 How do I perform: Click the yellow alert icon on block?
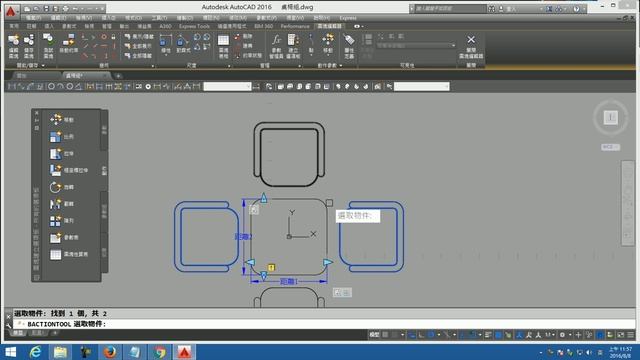pyautogui.click(x=271, y=267)
